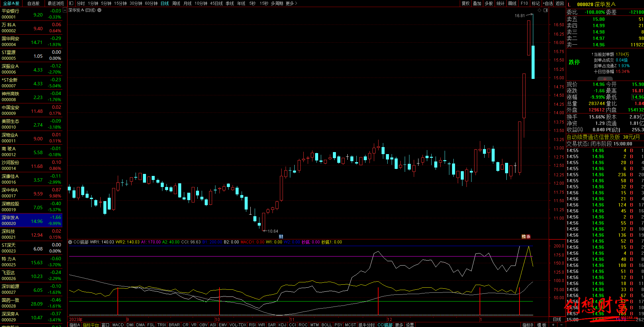Click the 日线 label on time axis
The image size is (644, 327).
(x=557, y=319)
